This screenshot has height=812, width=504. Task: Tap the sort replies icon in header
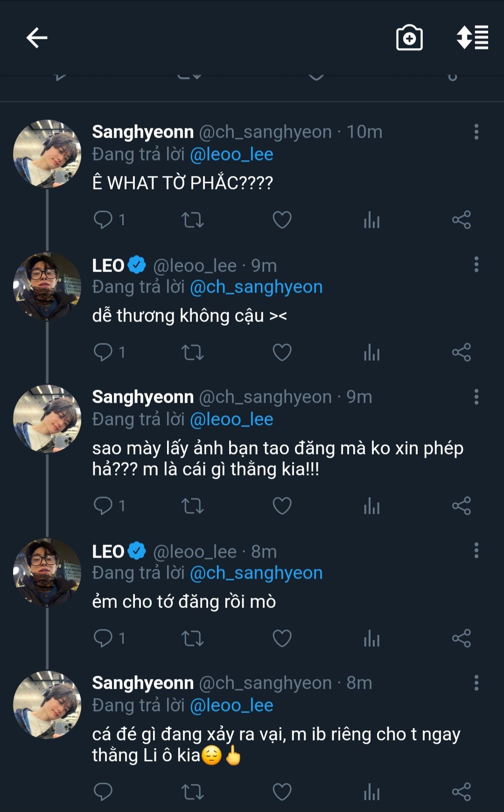[472, 38]
